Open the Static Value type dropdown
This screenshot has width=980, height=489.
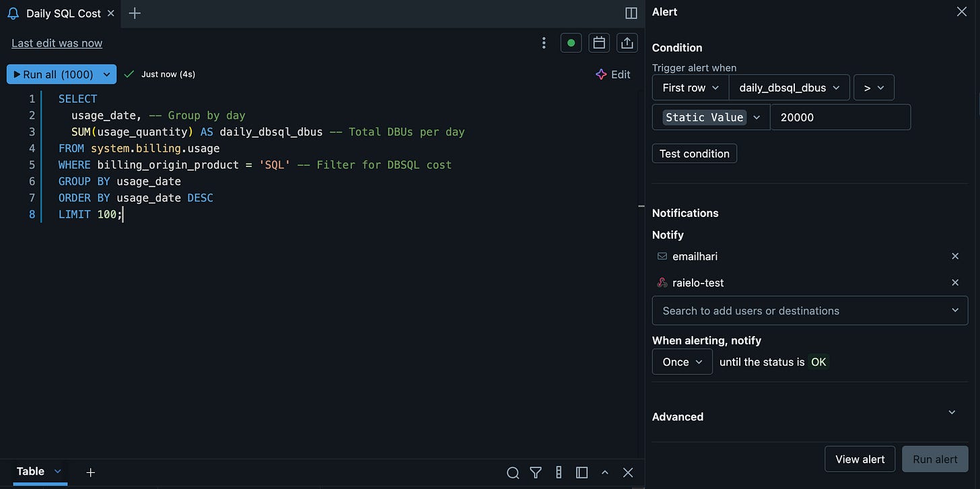click(711, 117)
